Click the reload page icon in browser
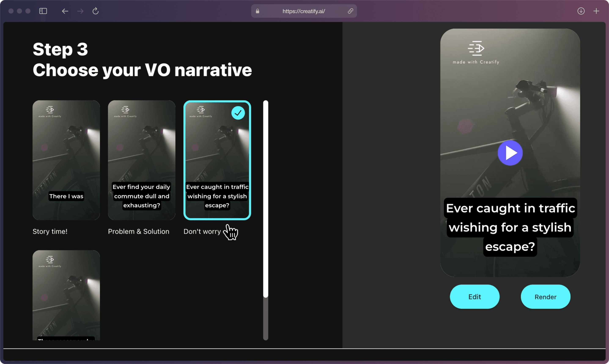609x364 pixels. (x=96, y=11)
